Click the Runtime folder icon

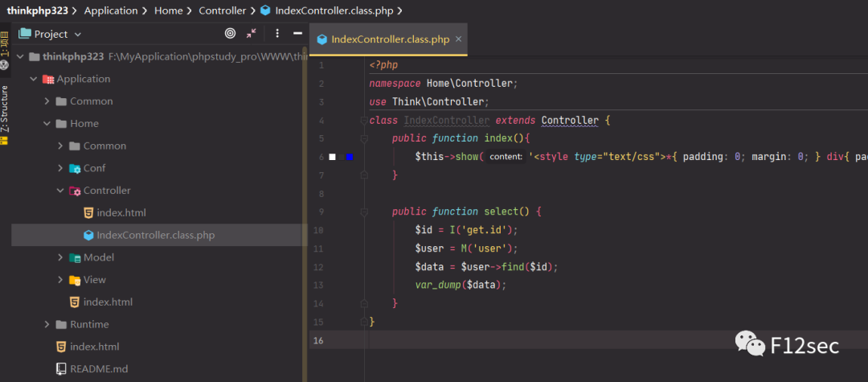(x=61, y=324)
